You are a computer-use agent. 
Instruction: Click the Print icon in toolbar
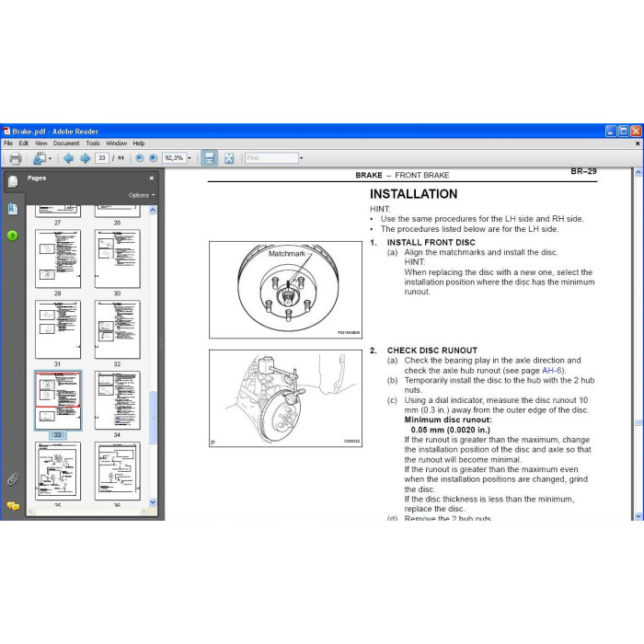click(16, 158)
